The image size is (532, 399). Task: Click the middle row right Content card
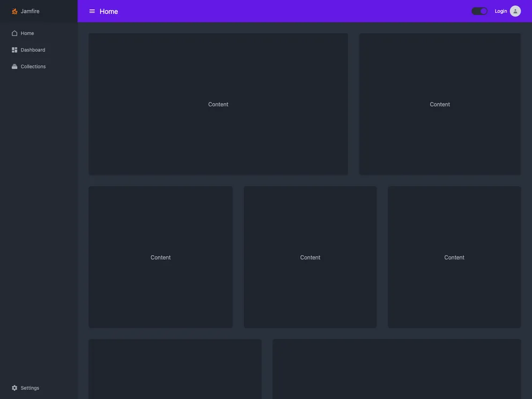(454, 257)
